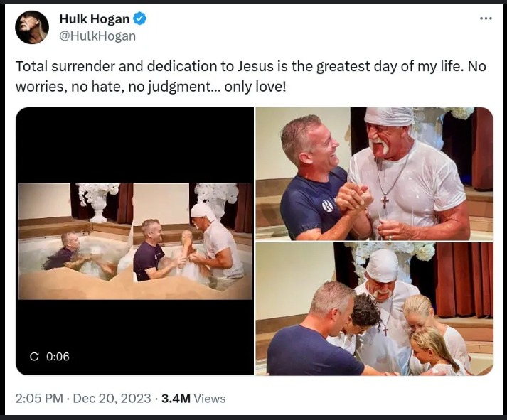Click the blue verified badge
Screen dimensions: 507x420
point(139,18)
